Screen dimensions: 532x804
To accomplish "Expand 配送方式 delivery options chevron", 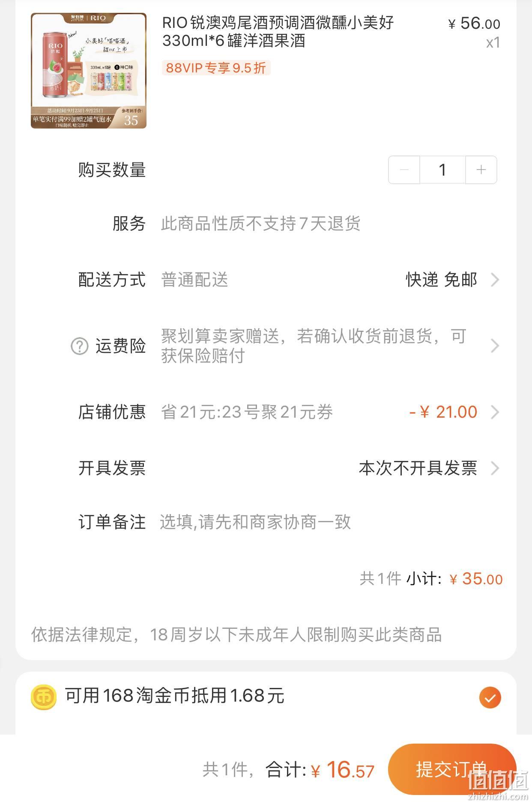I will tap(495, 280).
